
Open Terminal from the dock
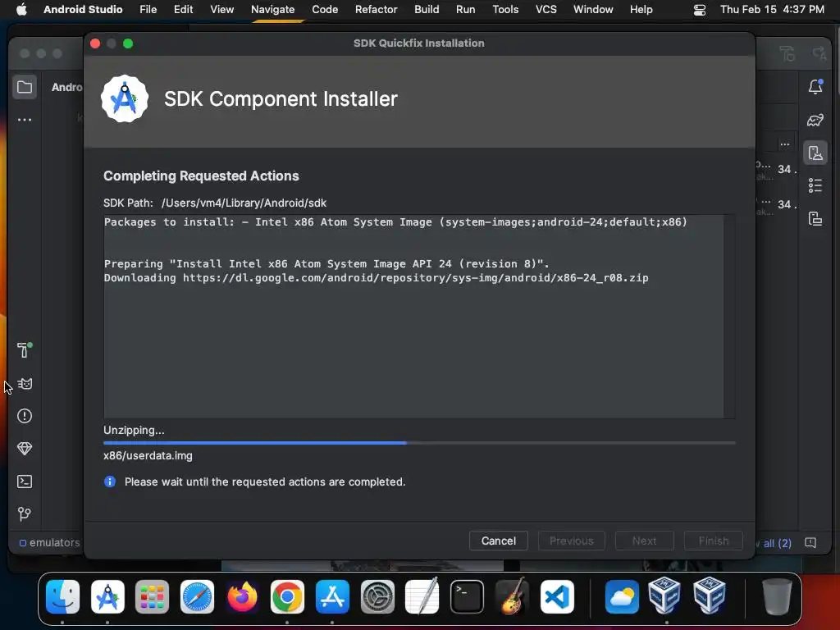coord(467,597)
